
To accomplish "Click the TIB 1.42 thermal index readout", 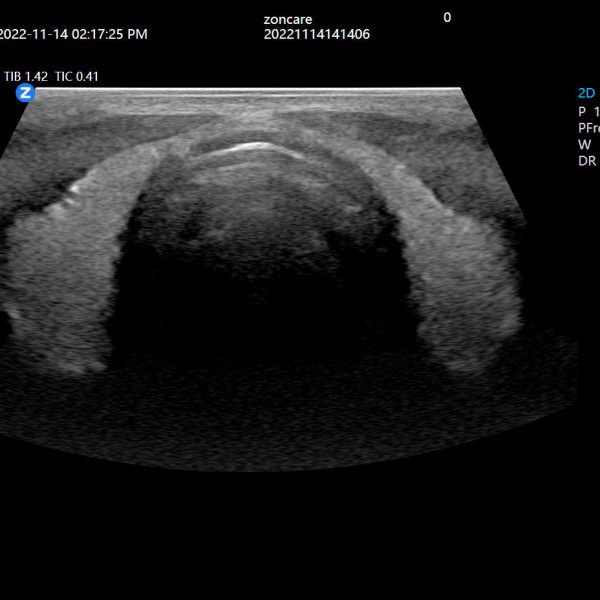I will pos(25,76).
